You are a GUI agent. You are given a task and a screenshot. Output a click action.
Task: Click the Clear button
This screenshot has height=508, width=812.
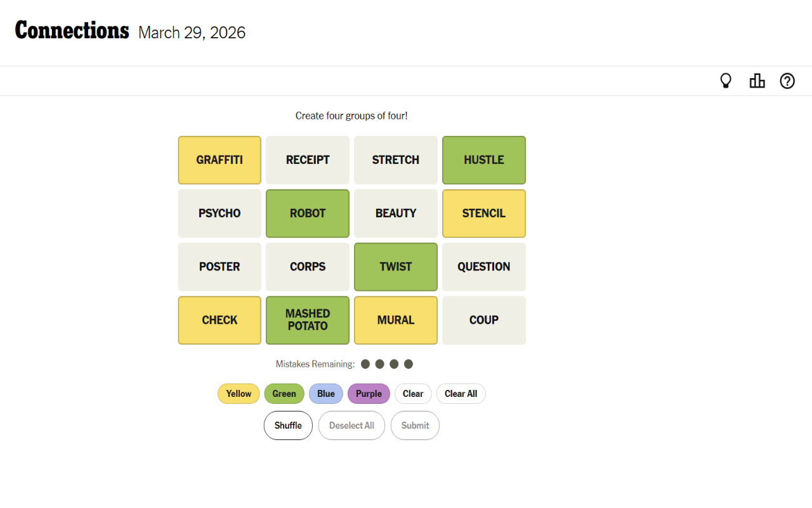point(413,394)
